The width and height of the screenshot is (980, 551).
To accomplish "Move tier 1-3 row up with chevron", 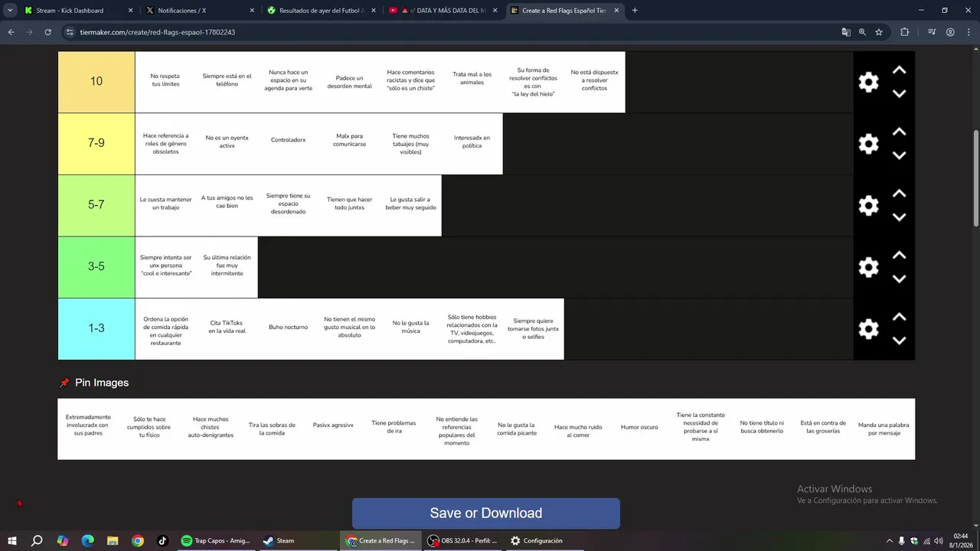I will pyautogui.click(x=900, y=317).
